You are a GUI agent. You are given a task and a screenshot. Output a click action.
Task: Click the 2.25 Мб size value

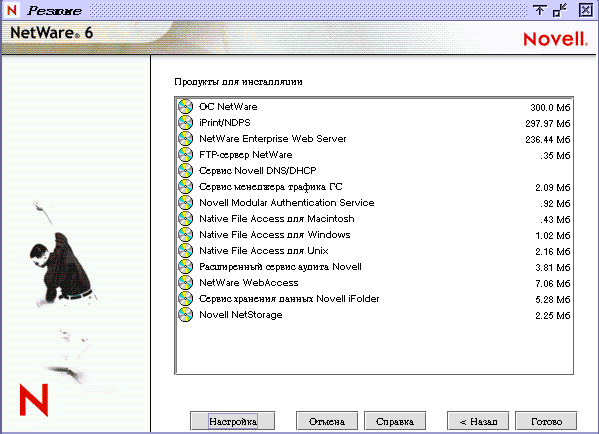553,316
